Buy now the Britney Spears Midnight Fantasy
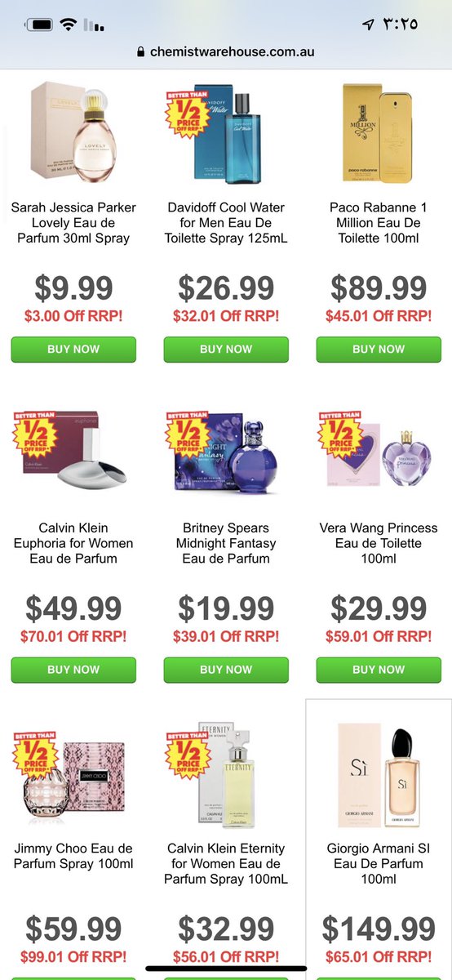452x980 pixels. [x=226, y=670]
